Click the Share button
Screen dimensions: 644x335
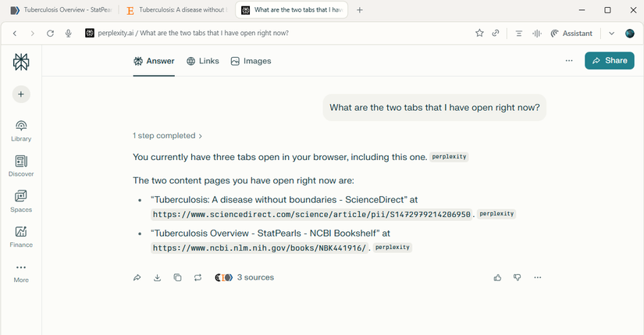609,60
